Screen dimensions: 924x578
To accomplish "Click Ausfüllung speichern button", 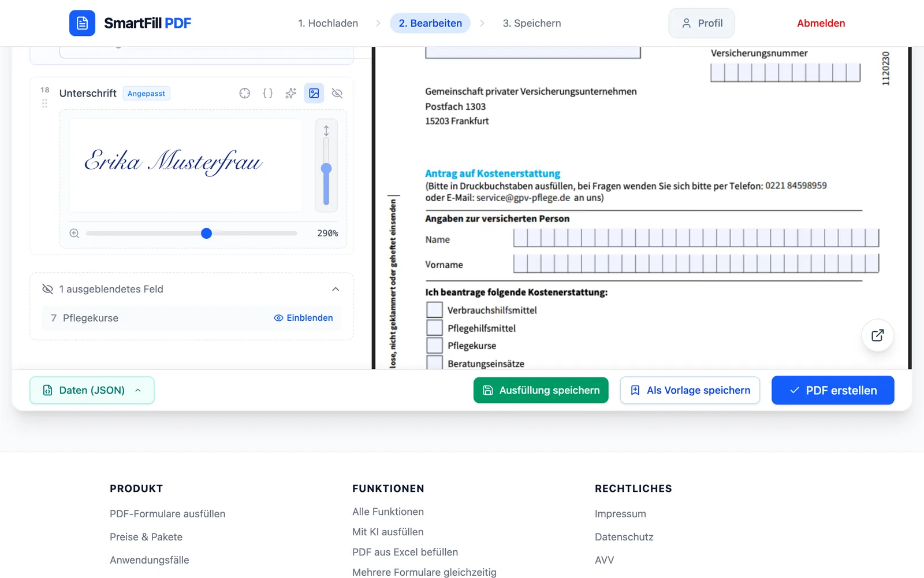I will tap(541, 390).
